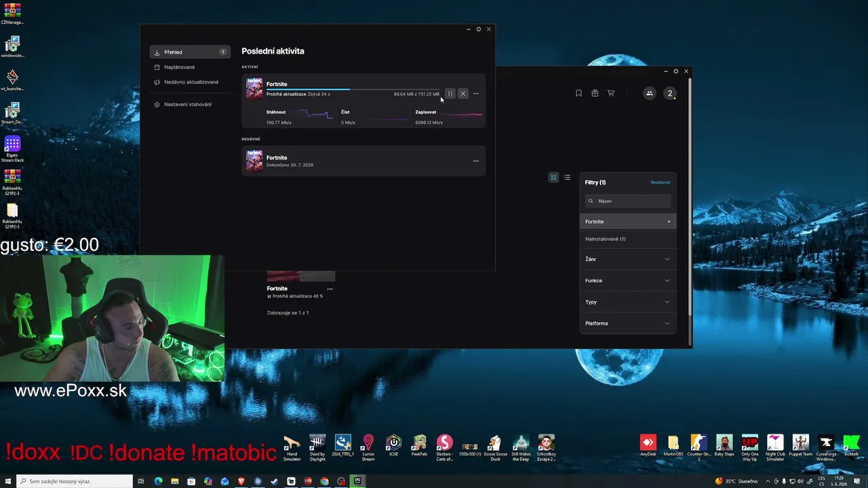Viewport: 868px width, 488px height.
Task: Focus the Název filter search field
Action: pyautogui.click(x=628, y=201)
